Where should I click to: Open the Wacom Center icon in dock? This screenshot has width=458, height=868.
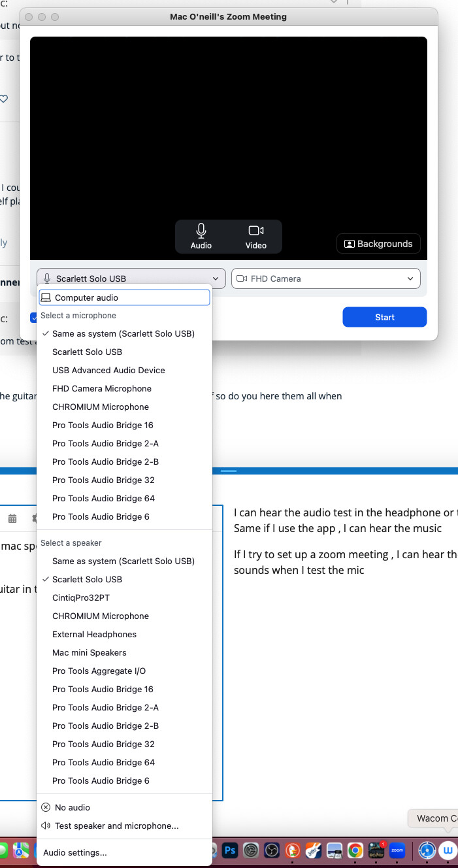coord(448,850)
